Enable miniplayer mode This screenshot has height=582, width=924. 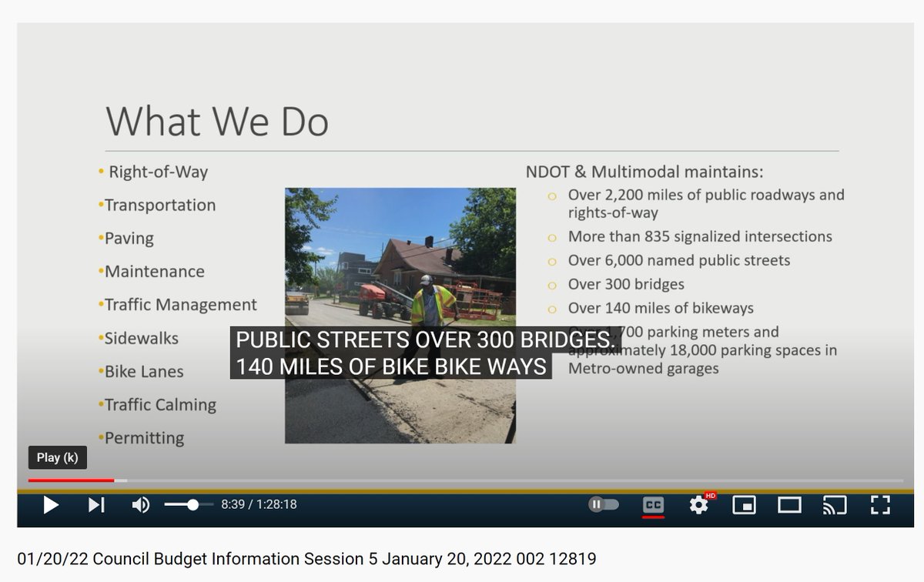pos(744,505)
